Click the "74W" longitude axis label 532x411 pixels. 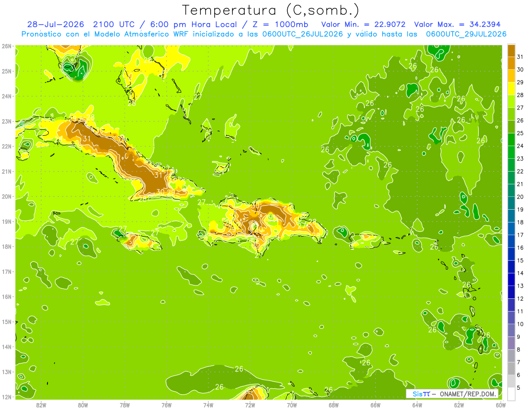point(208,405)
